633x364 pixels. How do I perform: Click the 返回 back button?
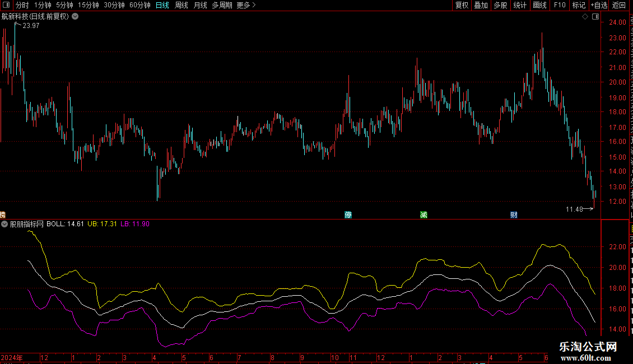(x=618, y=5)
